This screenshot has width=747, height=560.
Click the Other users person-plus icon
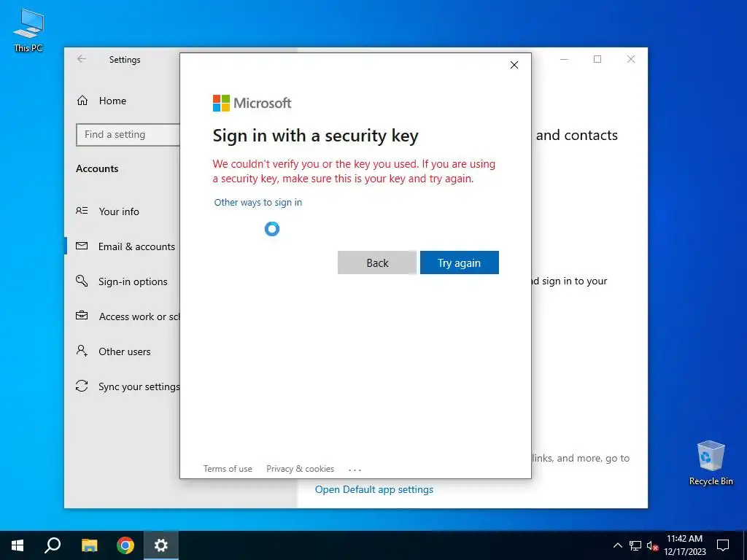82,351
